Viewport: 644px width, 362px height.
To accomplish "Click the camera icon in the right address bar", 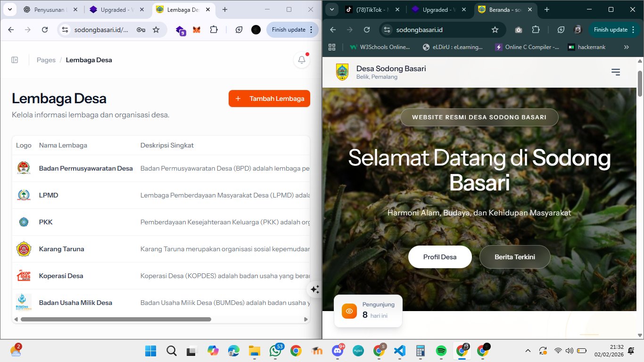I will 519,29.
